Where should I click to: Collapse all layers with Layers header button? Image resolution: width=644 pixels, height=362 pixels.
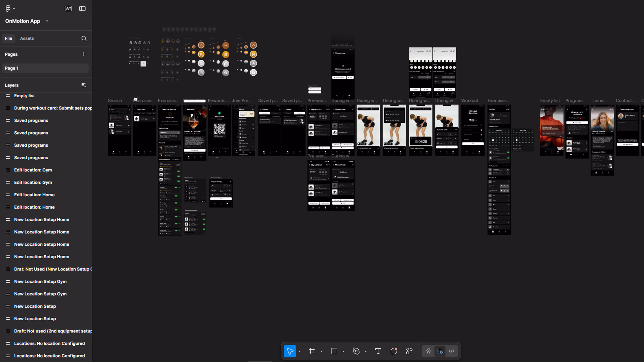pos(84,85)
